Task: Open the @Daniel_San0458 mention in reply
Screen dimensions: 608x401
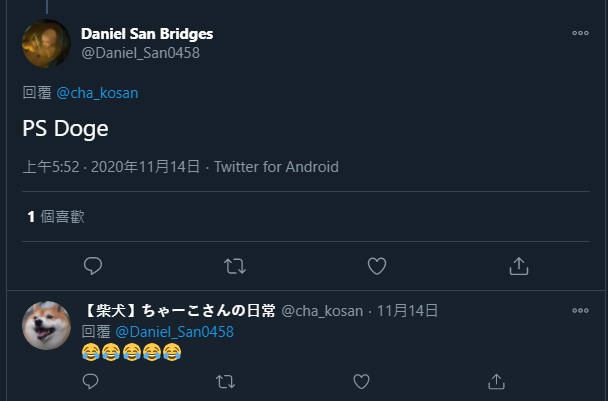Action: [174, 331]
